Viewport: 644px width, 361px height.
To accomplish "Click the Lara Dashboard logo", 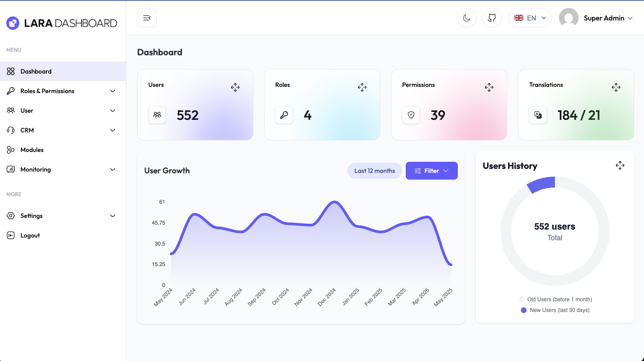I will (x=62, y=23).
